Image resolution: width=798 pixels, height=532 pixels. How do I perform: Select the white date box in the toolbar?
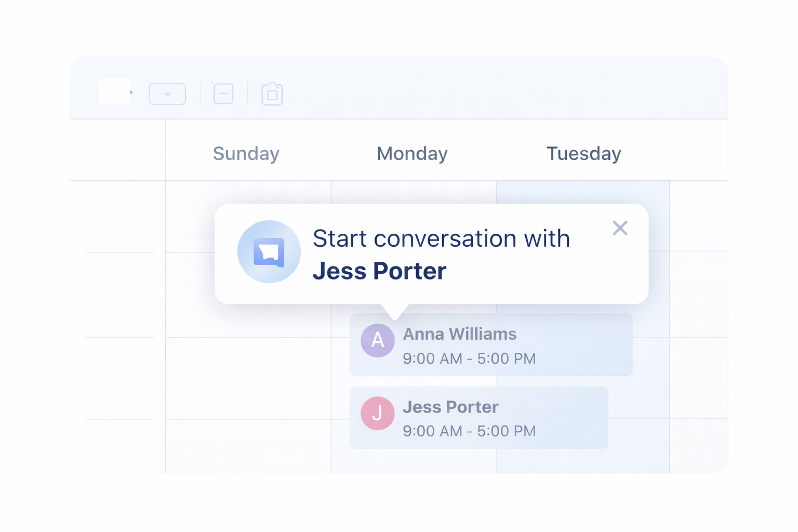point(114,91)
